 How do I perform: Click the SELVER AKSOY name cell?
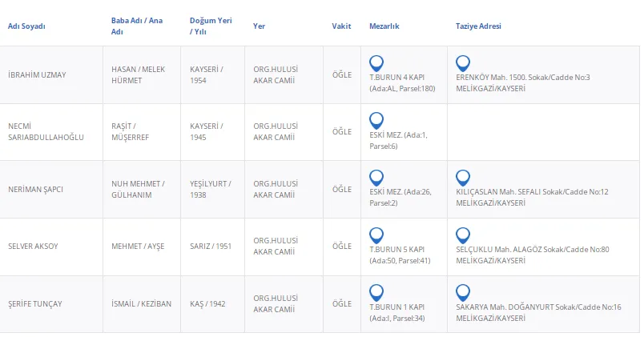pos(33,247)
